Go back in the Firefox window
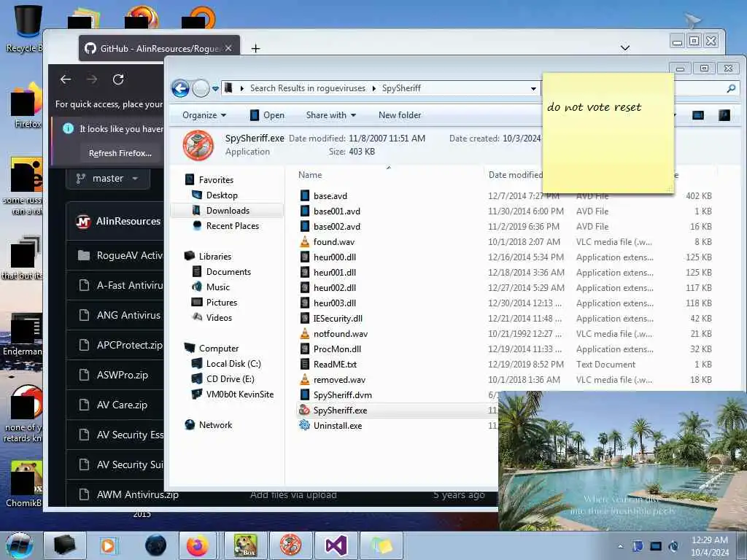Image resolution: width=747 pixels, height=560 pixels. pos(66,79)
